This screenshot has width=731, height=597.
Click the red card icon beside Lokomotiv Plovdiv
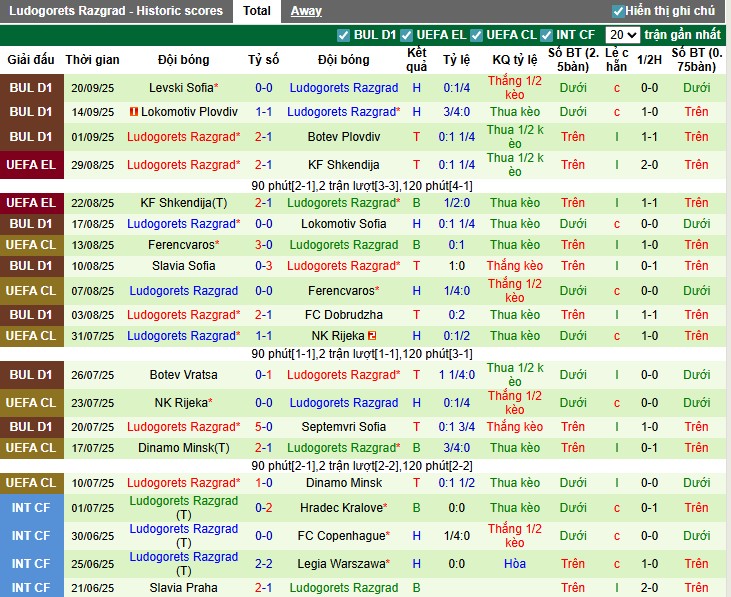[134, 111]
